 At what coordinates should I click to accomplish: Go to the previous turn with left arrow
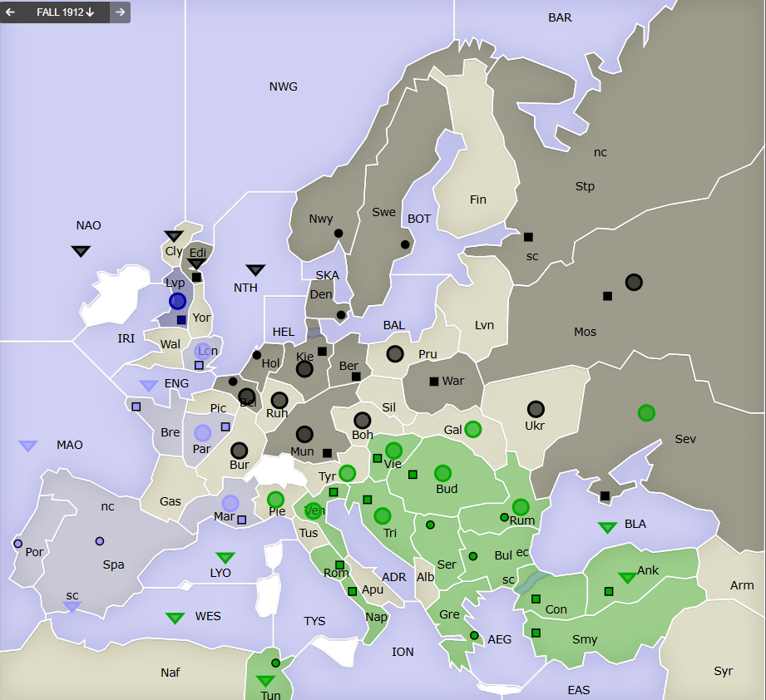coord(10,12)
